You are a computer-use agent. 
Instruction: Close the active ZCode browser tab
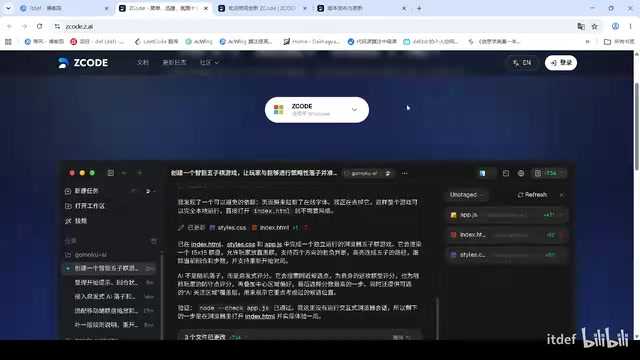pos(206,8)
